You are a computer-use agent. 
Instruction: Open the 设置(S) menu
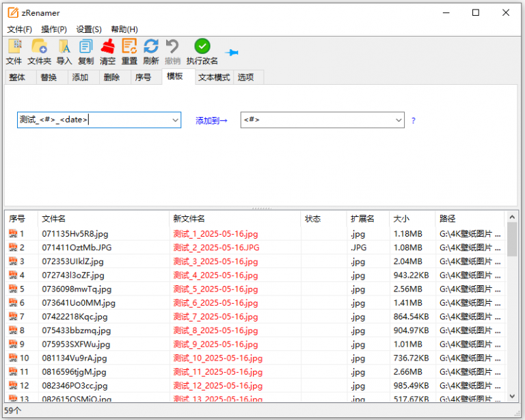(89, 29)
